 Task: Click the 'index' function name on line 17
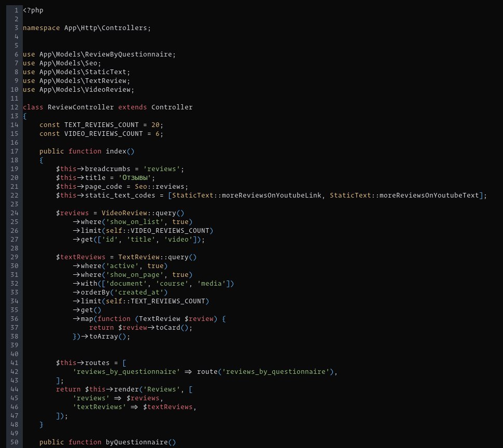click(x=116, y=151)
